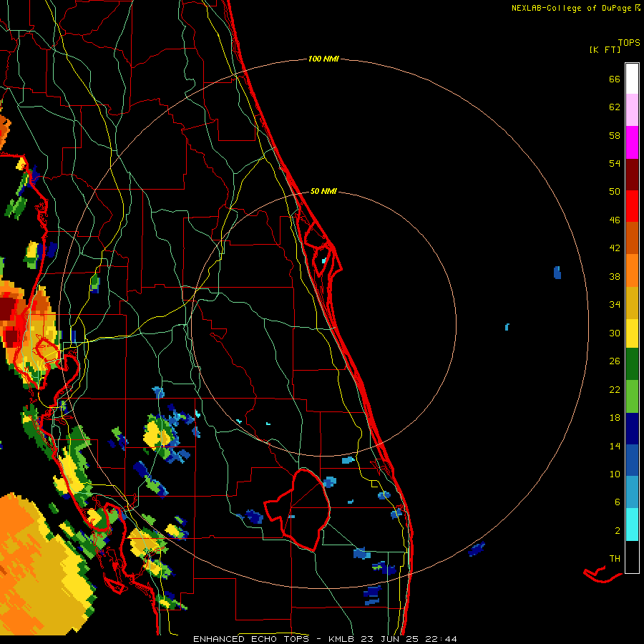Image resolution: width=644 pixels, height=644 pixels.
Task: Click the legend value 54
Action: click(x=615, y=163)
